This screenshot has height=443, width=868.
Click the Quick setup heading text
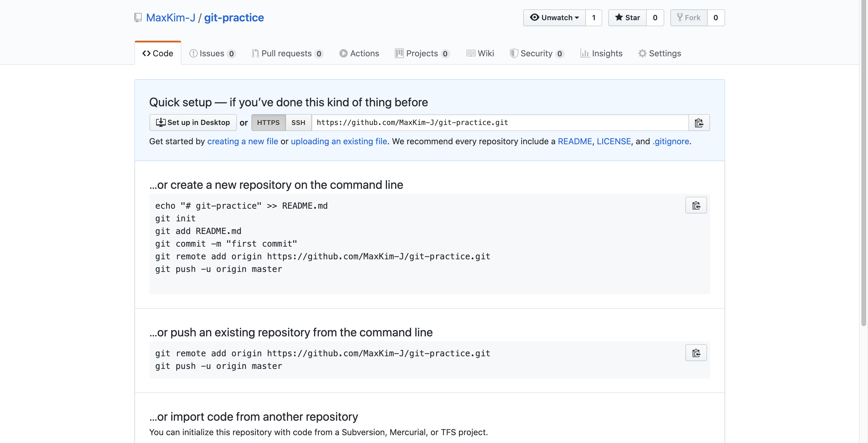point(288,102)
